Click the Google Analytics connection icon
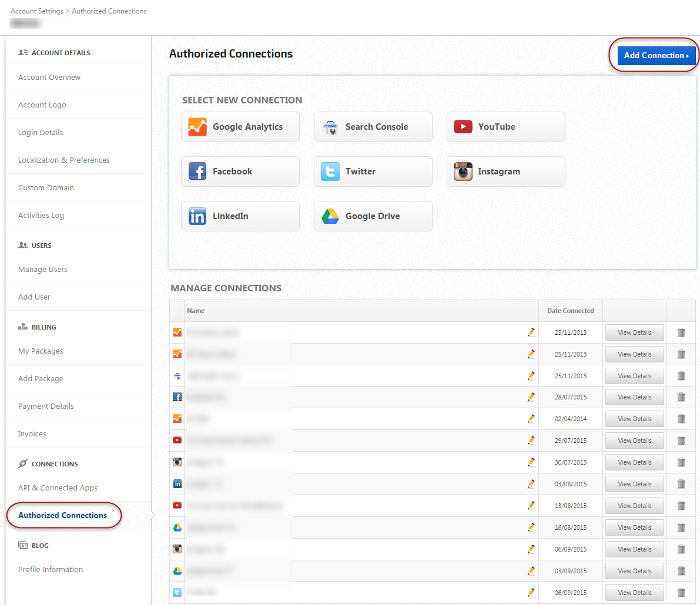Screen dimensions: 700x605 click(197, 127)
